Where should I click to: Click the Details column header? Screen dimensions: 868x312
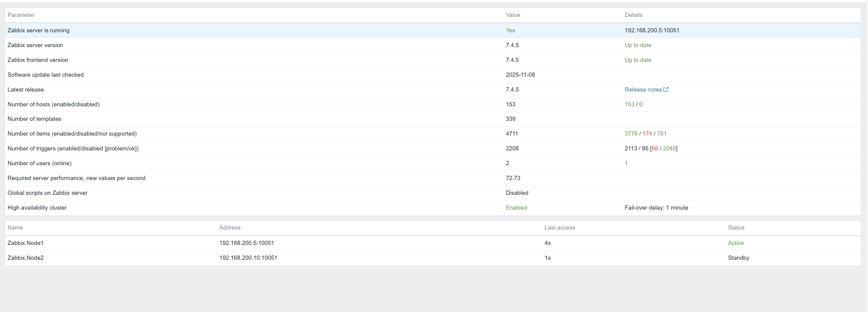click(x=633, y=15)
